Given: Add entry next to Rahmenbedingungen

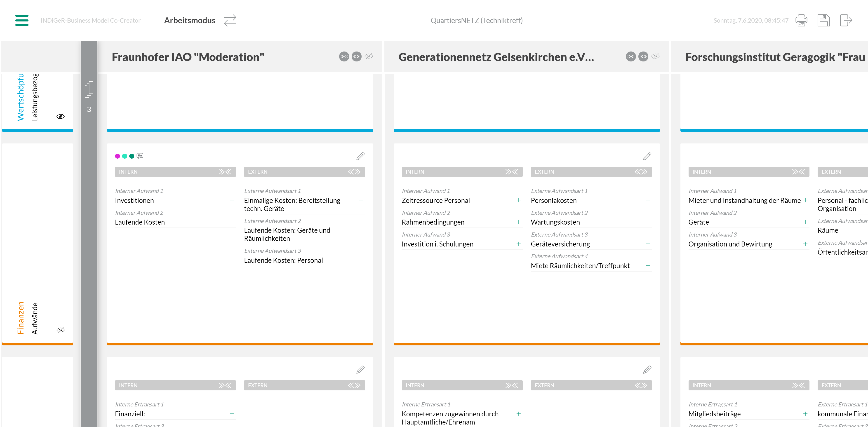Looking at the screenshot, I should click(519, 222).
